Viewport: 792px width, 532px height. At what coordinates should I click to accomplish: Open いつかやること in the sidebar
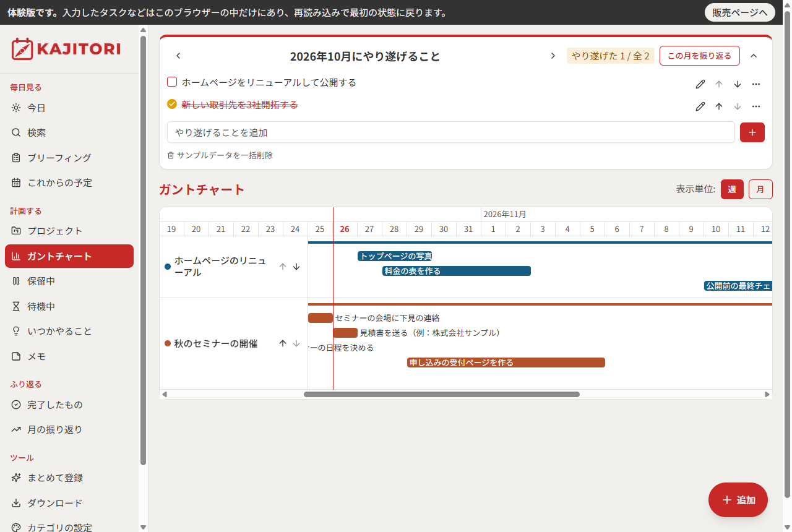point(69,331)
